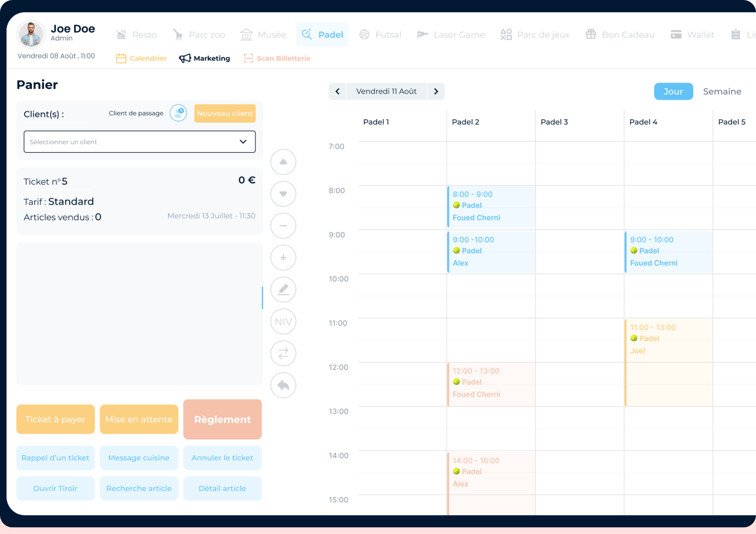Toggle Client de passage selector

(x=178, y=113)
